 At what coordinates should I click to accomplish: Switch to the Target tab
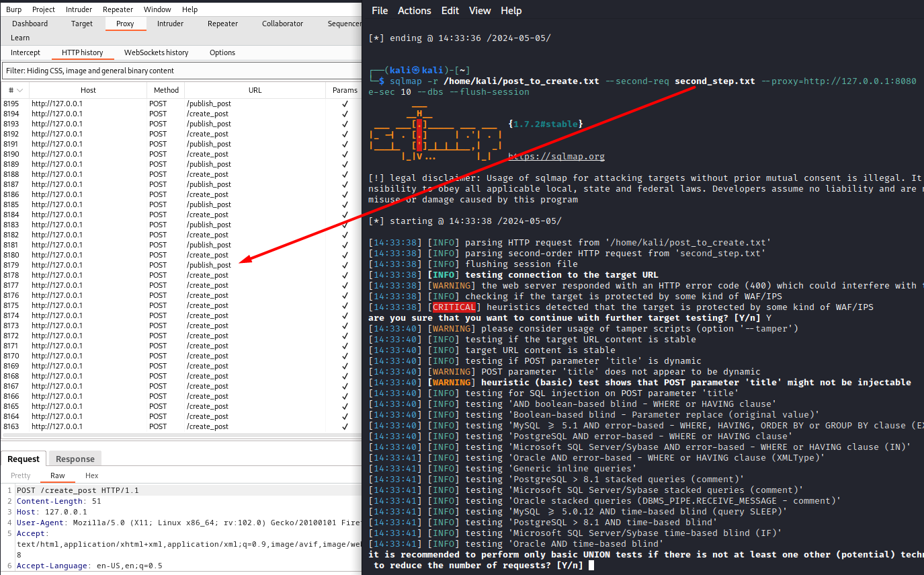pos(82,24)
